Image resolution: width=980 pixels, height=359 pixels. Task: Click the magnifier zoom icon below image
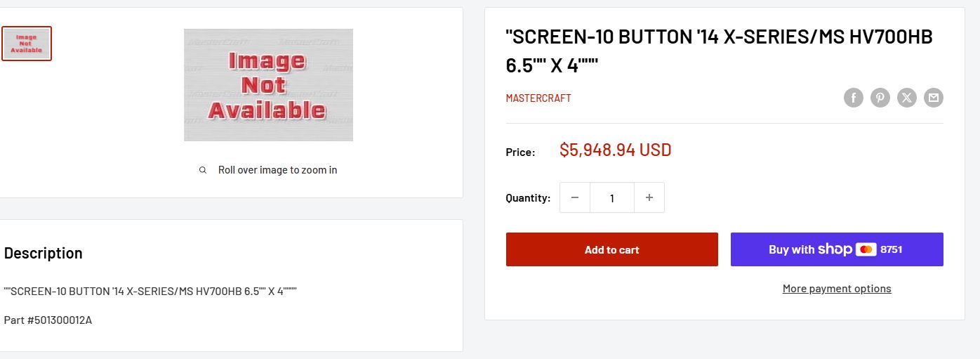tap(203, 170)
